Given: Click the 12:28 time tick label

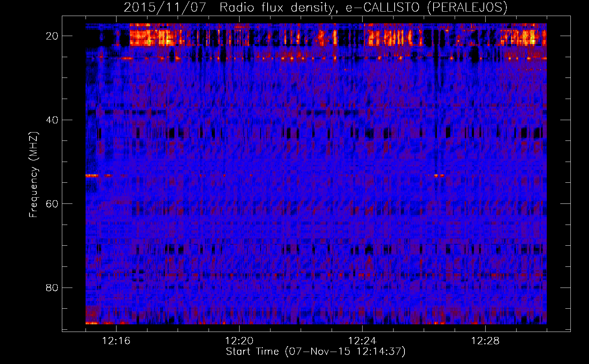Looking at the screenshot, I should 485,341.
